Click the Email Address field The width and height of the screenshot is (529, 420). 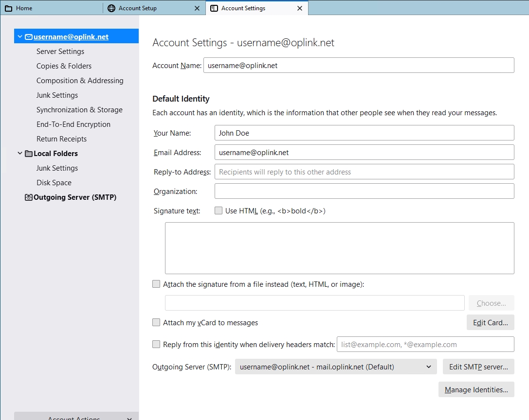[x=365, y=152]
